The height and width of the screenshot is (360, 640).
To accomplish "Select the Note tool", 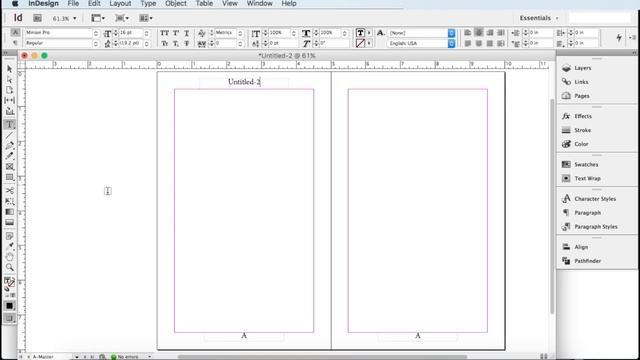I will click(10, 236).
